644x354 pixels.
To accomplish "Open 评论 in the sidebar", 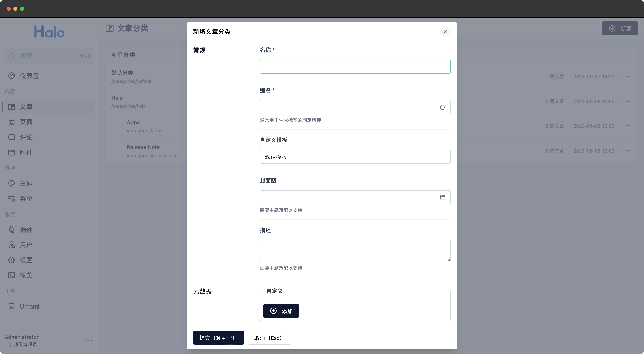I will click(49, 137).
